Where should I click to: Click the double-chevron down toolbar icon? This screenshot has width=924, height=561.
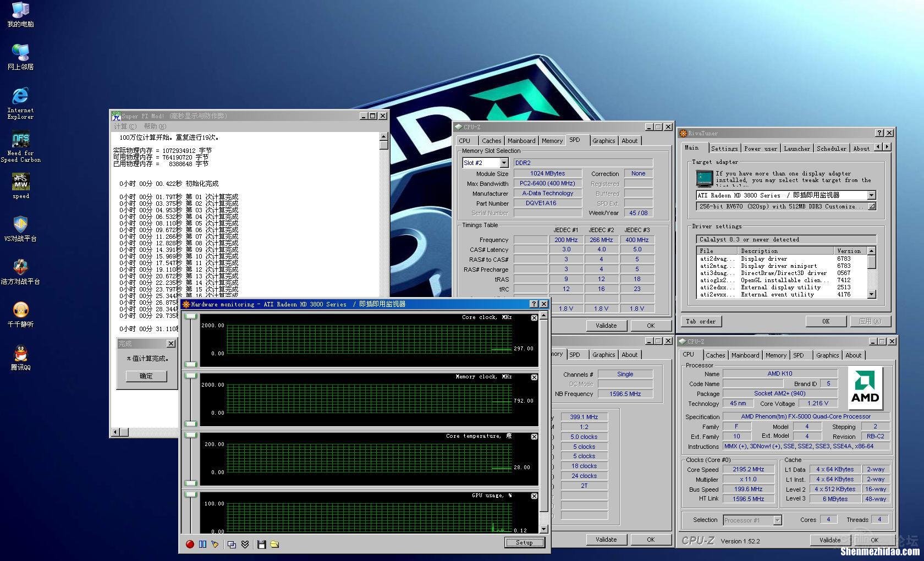coord(245,544)
